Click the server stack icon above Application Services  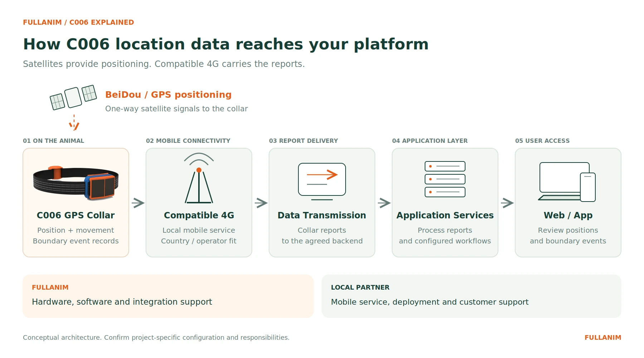(x=445, y=179)
